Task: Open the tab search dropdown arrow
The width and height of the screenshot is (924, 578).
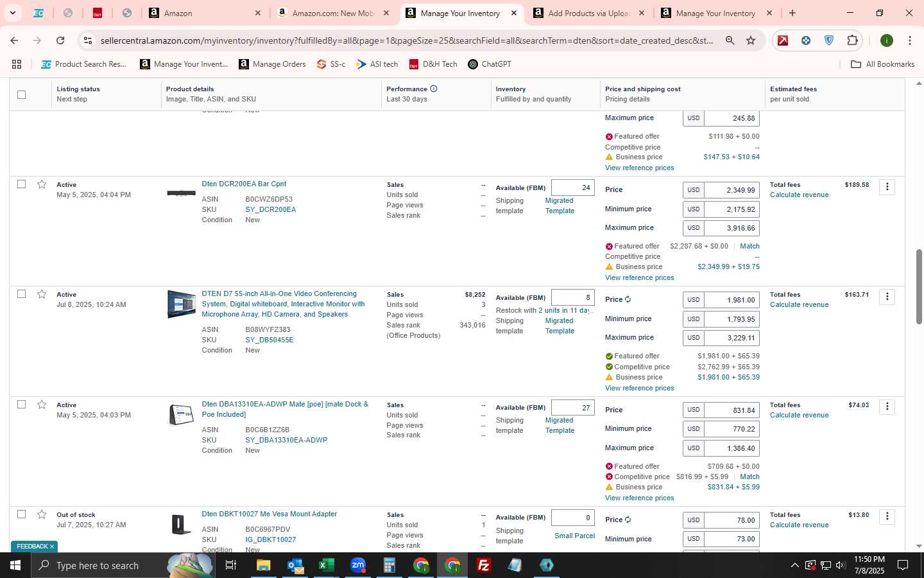Action: click(x=12, y=13)
